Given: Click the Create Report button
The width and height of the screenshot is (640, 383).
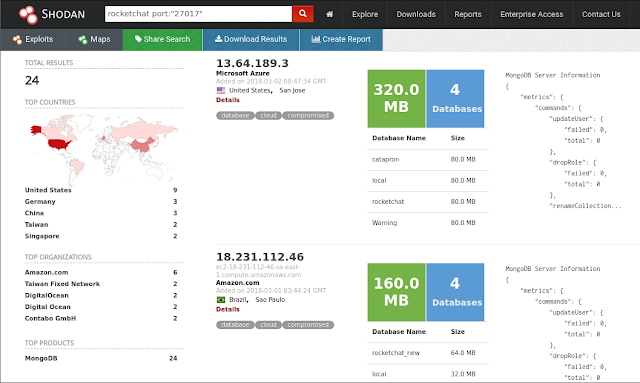Looking at the screenshot, I should (x=341, y=40).
